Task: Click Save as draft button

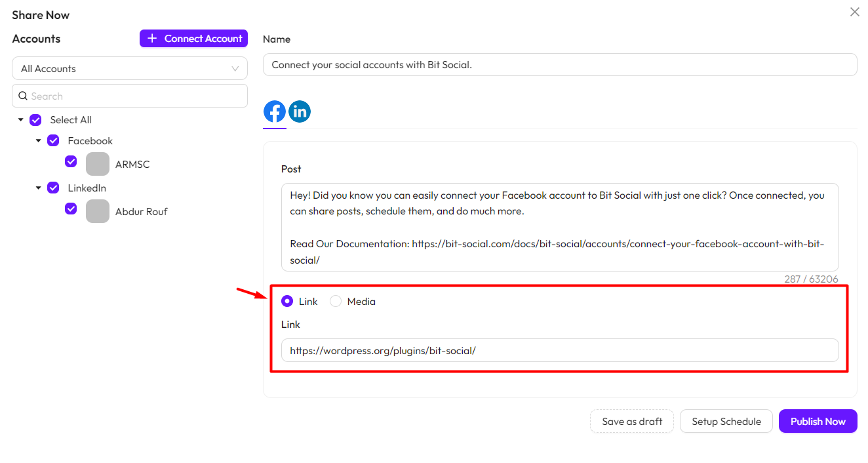Action: click(x=632, y=422)
